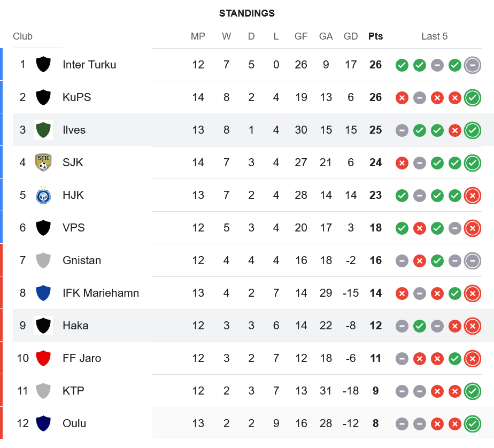Click the Ilves green shield logo
494x448 pixels.
(43, 130)
